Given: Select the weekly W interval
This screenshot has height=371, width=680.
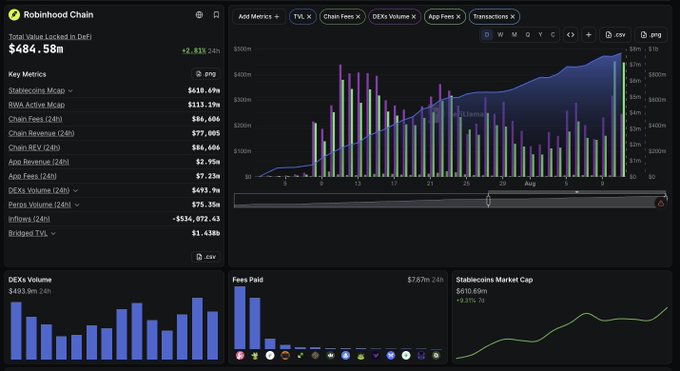Looking at the screenshot, I should click(500, 35).
